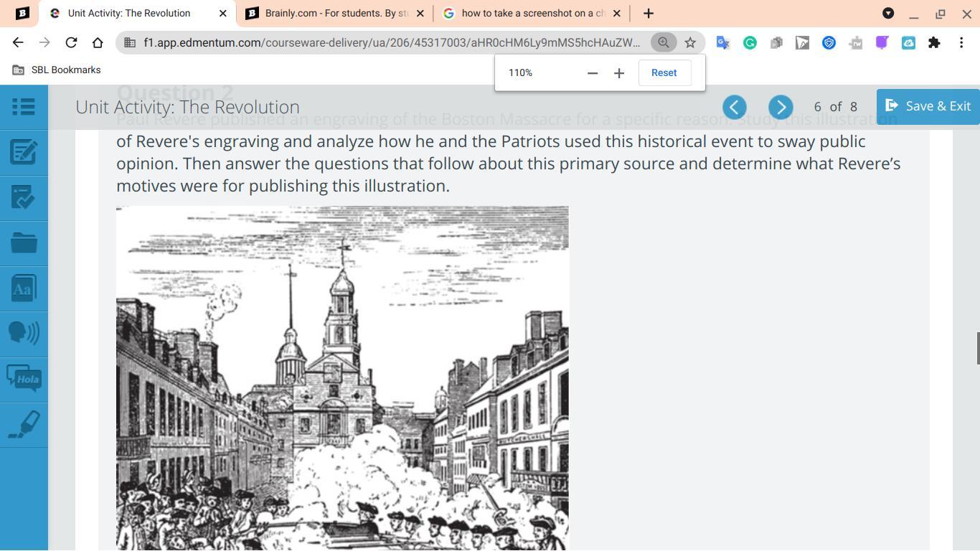Open a new browser tab

(x=649, y=14)
